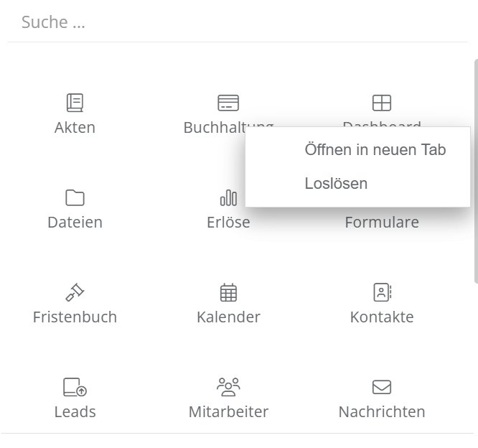Open the Fristenbuch gavel icon
Screen dimensions: 478x448
pyautogui.click(x=75, y=292)
